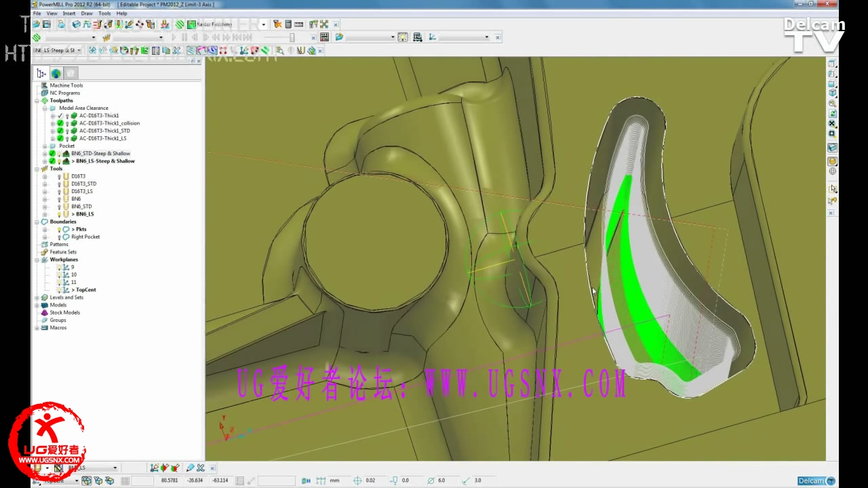
Task: Select the Stock Models tree entry
Action: click(64, 312)
